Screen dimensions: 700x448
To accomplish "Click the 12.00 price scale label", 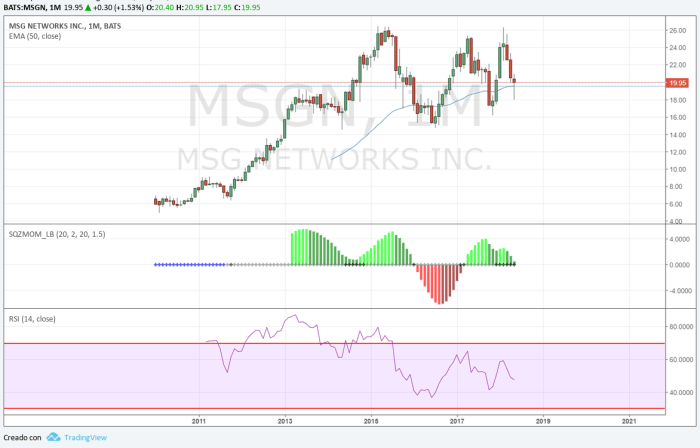I will pos(678,152).
